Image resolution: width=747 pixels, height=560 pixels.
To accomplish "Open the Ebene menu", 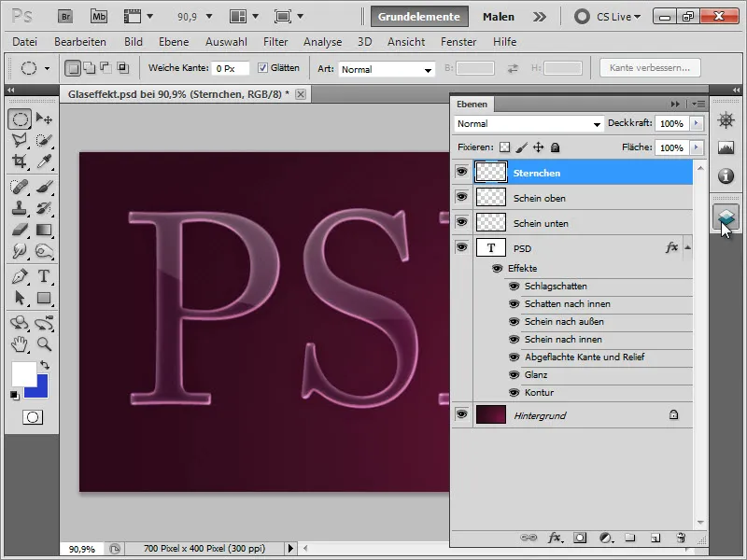I will click(174, 42).
